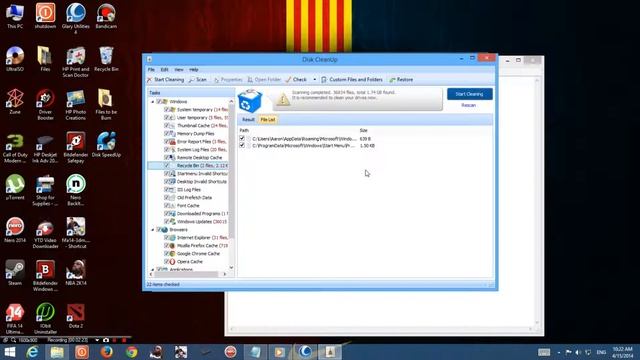Uncheck Old Prefetch Data checkbox
This screenshot has width=640, height=360.
pyautogui.click(x=167, y=198)
